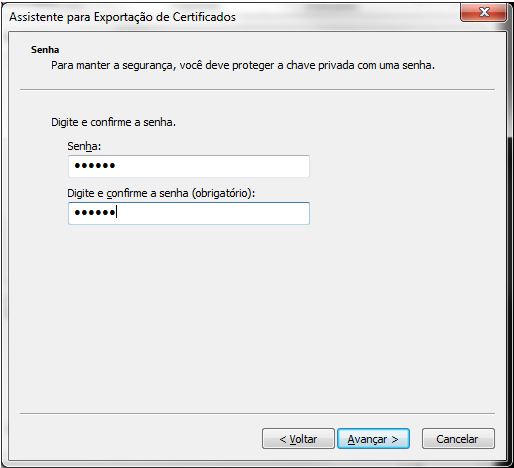Screen dimensions: 514x468
Task: Focus the Senha password field
Action: click(189, 166)
